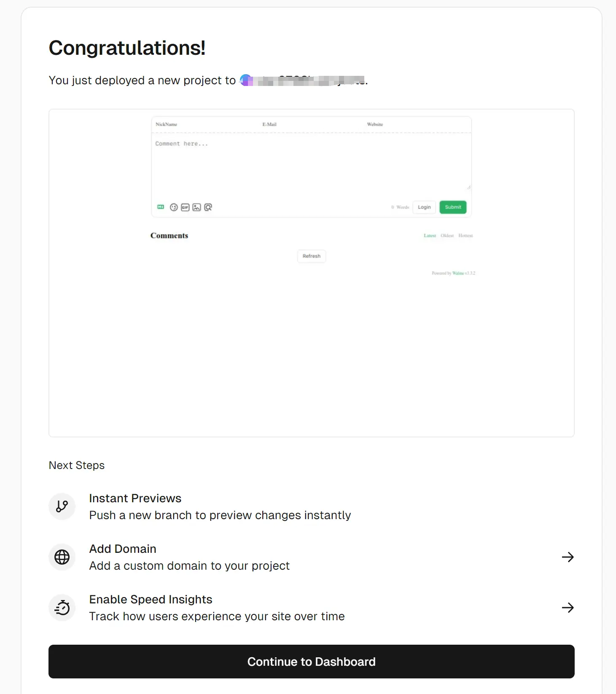The height and width of the screenshot is (694, 616).
Task: Click the Refresh button
Action: point(312,256)
